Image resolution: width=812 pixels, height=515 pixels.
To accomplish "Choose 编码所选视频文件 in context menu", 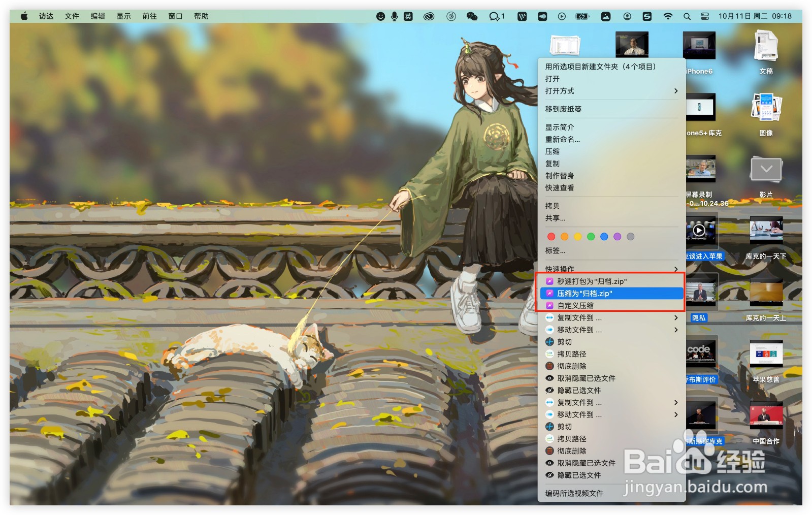I will point(611,494).
